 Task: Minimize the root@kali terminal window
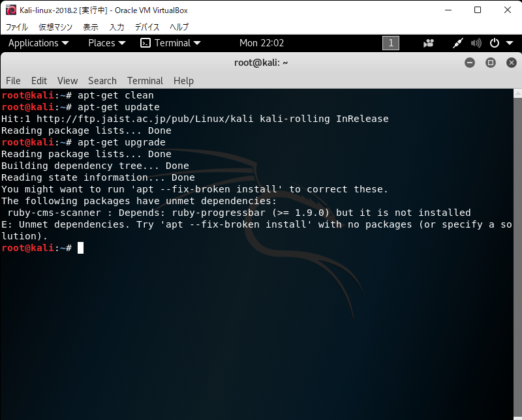point(470,63)
